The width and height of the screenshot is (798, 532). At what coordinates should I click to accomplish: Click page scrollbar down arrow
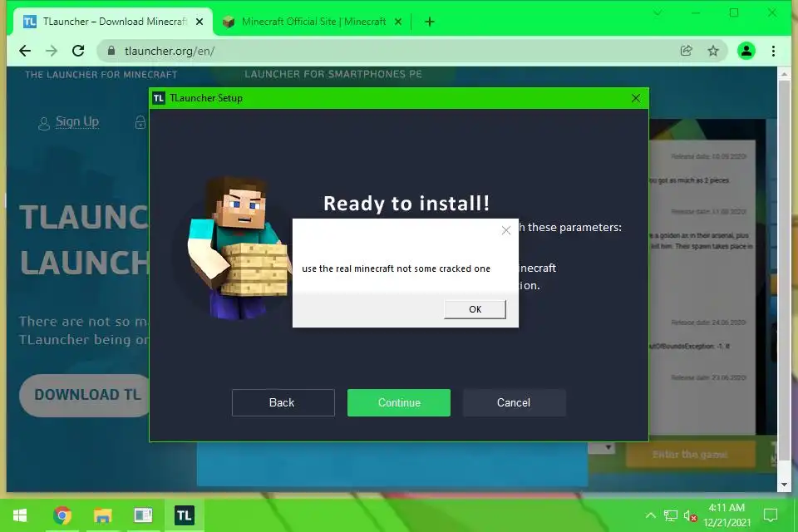pos(784,485)
